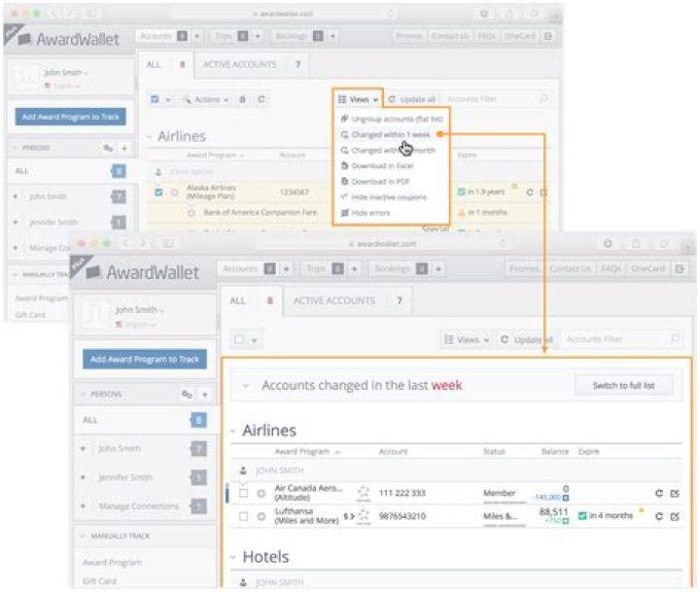Click Lufthansa balance change icon +750
The width and height of the screenshot is (700, 592).
point(565,521)
